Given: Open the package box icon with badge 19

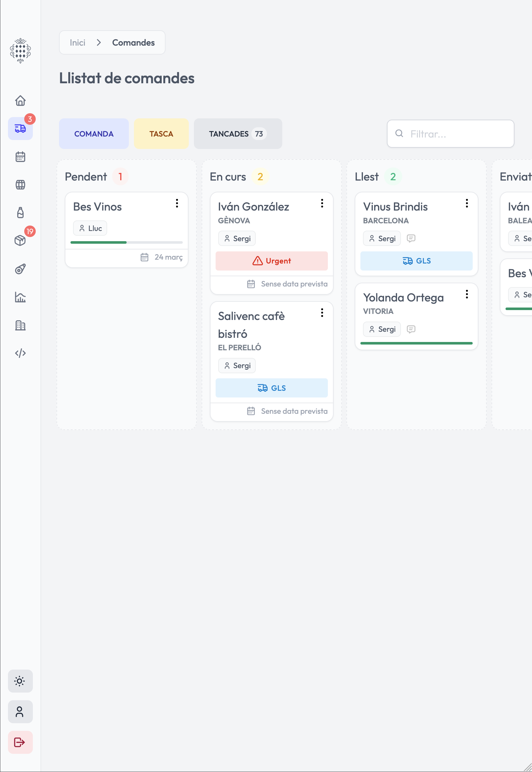Looking at the screenshot, I should [20, 240].
